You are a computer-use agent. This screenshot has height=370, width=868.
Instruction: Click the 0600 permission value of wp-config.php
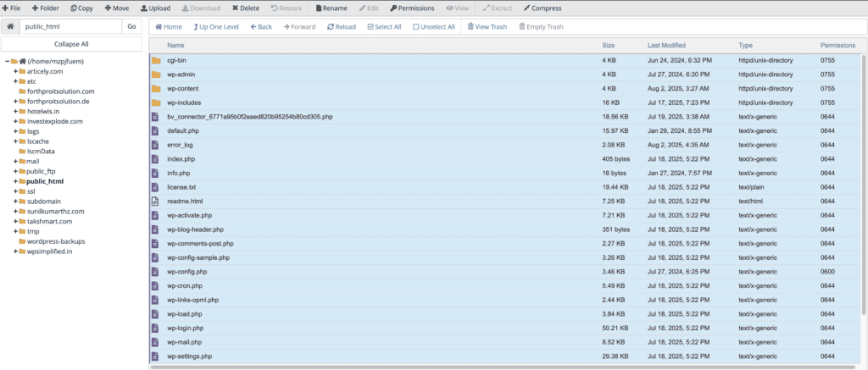827,272
